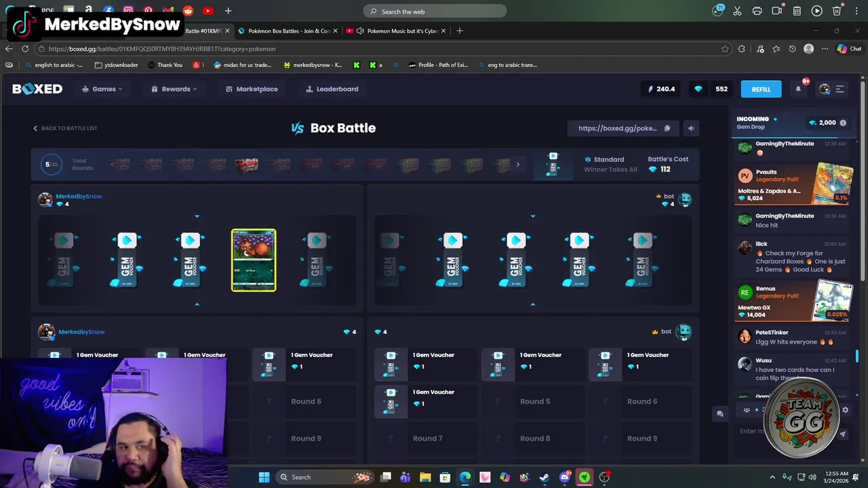Mute audio on the Pokemon Music tab

tap(360, 30)
